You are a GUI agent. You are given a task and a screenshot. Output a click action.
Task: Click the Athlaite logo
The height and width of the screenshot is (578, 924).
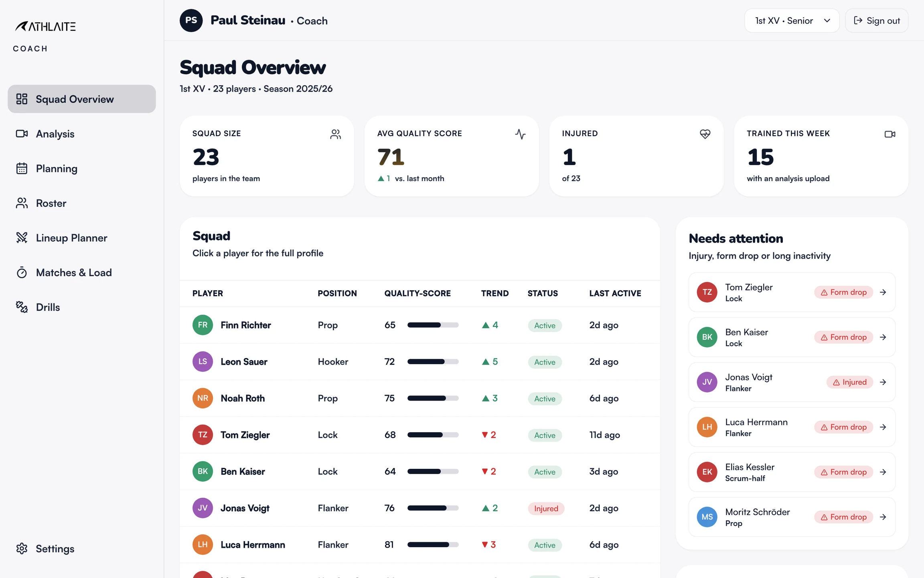45,26
